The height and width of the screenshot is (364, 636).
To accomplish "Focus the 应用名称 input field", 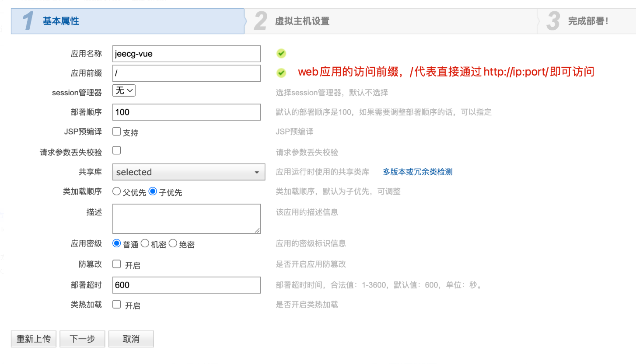I will pos(186,54).
